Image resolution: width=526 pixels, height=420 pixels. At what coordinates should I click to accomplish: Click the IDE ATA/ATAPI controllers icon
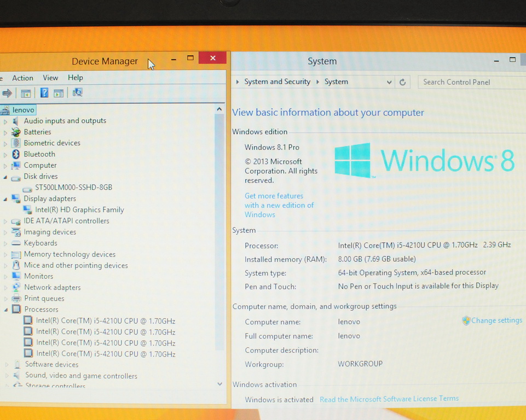pyautogui.click(x=16, y=221)
